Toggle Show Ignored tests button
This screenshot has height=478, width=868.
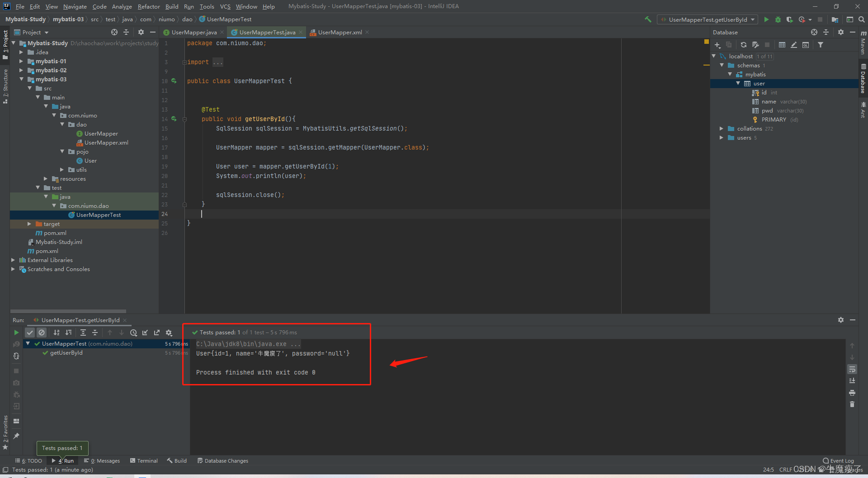(42, 333)
